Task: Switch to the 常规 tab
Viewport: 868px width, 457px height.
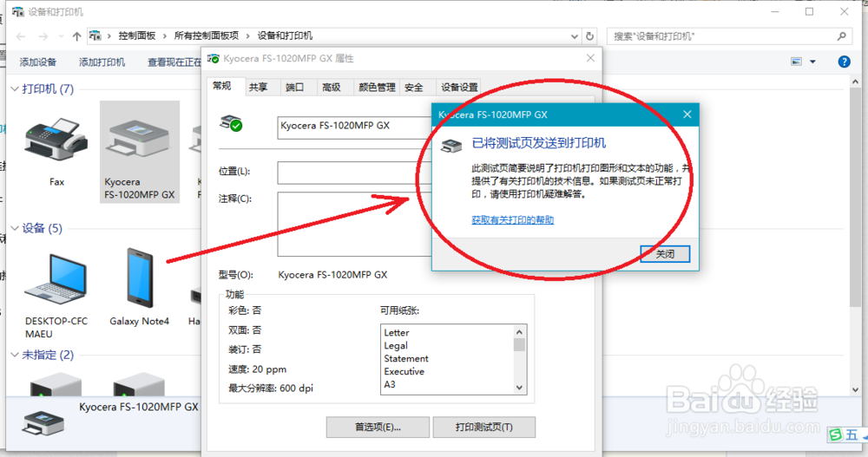Action: coord(222,87)
